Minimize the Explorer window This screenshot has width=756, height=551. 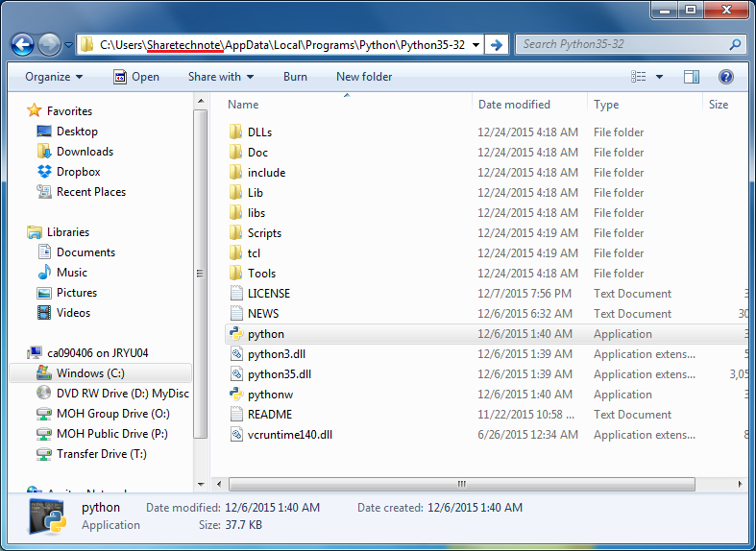tap(665, 10)
